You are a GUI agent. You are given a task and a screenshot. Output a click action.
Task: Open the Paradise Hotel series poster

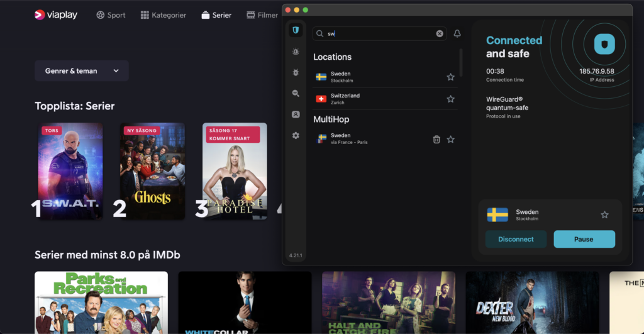coord(235,171)
